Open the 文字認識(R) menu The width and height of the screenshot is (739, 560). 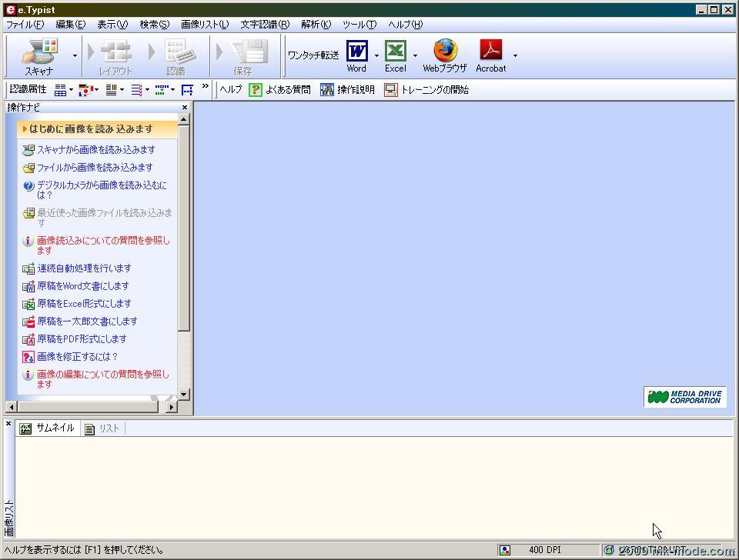tap(265, 25)
